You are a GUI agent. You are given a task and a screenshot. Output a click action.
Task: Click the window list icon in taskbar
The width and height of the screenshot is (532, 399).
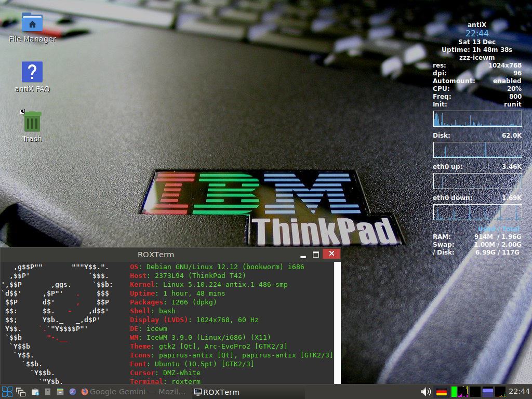[21, 392]
